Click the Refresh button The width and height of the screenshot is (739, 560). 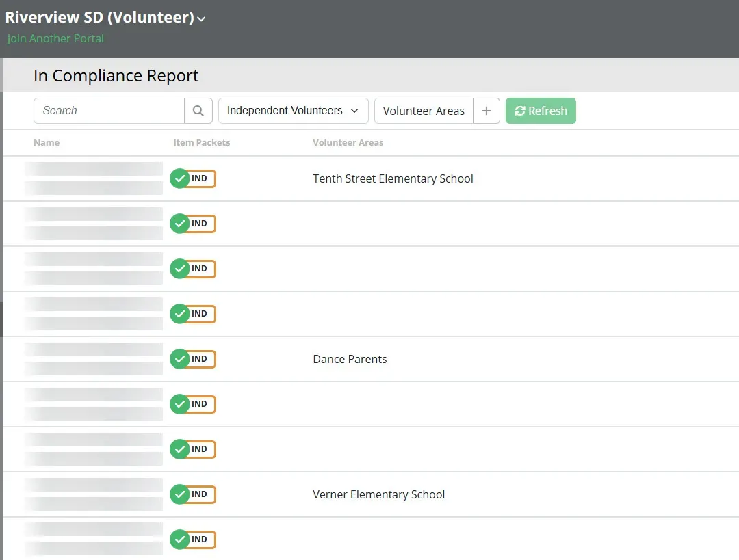[541, 111]
